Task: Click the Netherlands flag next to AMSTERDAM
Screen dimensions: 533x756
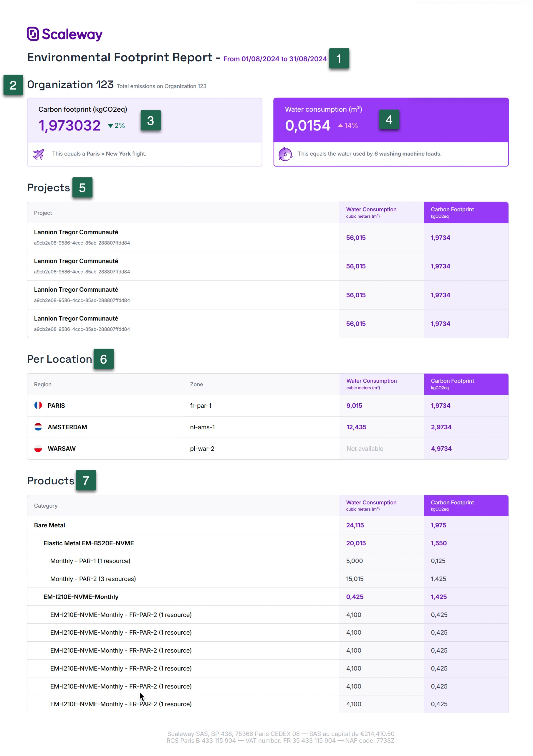Action: (38, 427)
